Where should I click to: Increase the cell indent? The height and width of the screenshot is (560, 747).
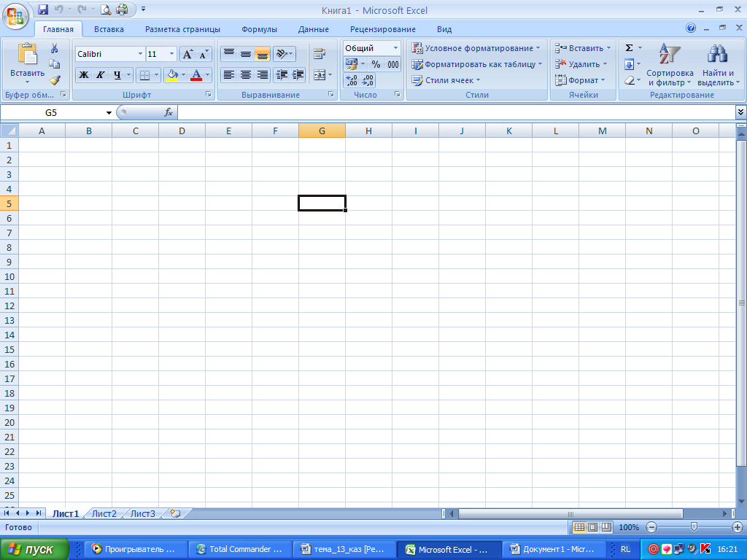(298, 75)
